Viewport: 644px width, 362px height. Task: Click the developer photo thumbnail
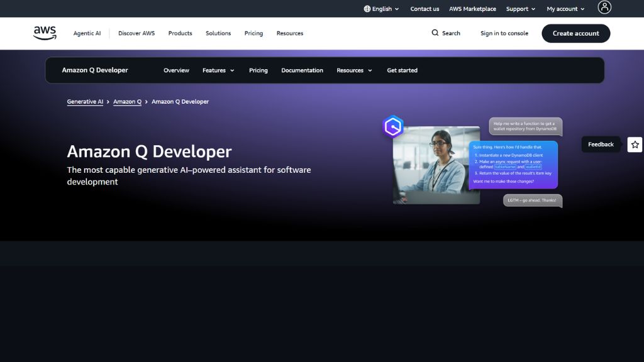click(436, 165)
